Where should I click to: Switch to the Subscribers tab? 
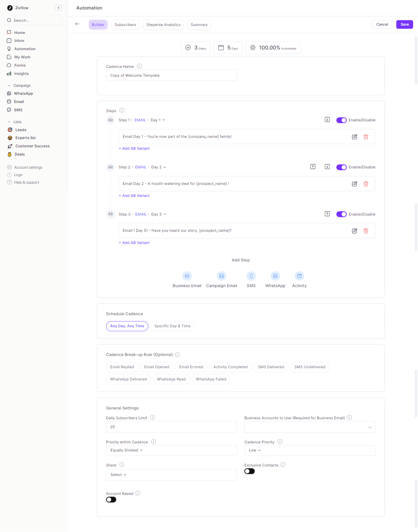click(x=125, y=25)
